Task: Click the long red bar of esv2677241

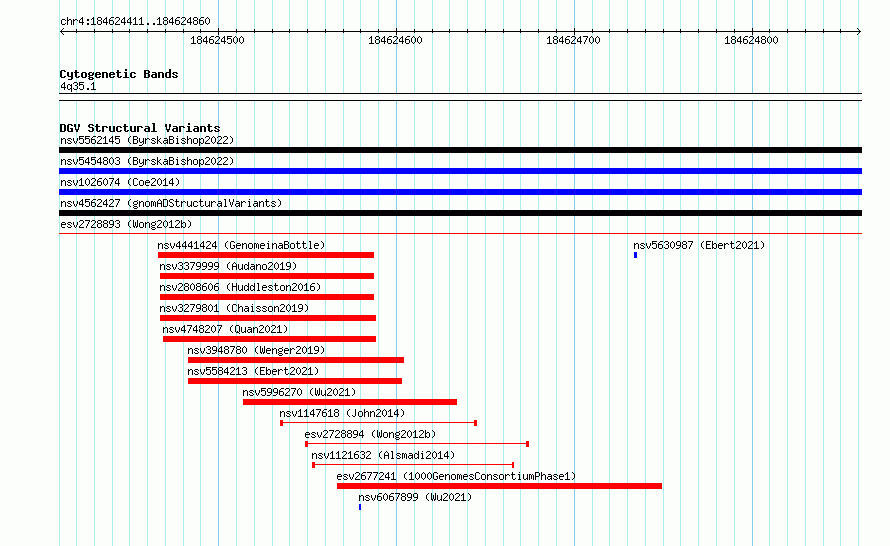Action: click(499, 486)
